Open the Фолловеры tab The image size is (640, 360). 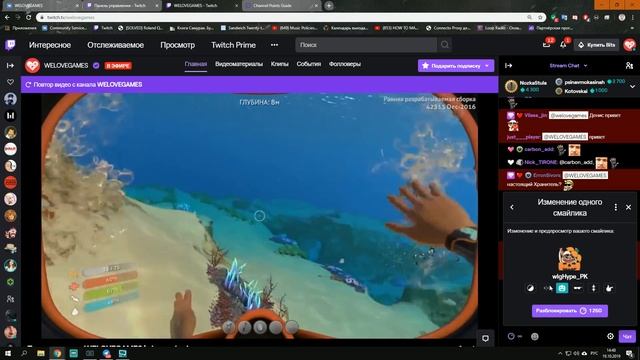click(345, 64)
